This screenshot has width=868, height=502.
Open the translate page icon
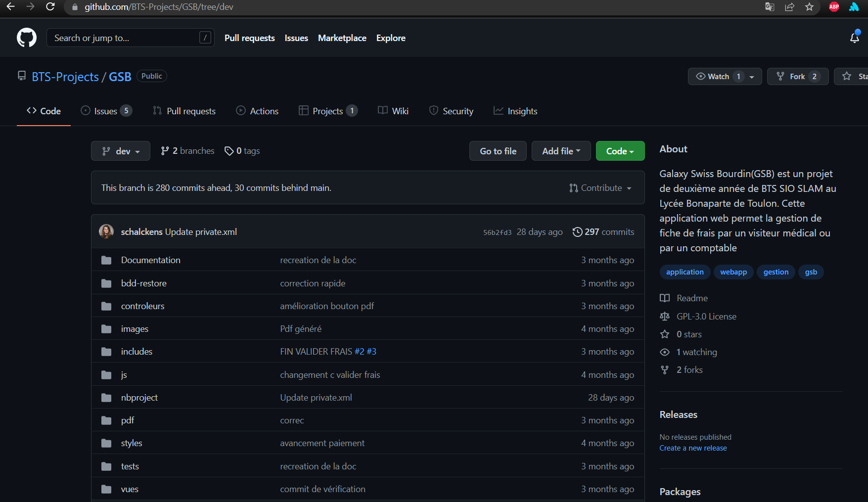point(770,7)
